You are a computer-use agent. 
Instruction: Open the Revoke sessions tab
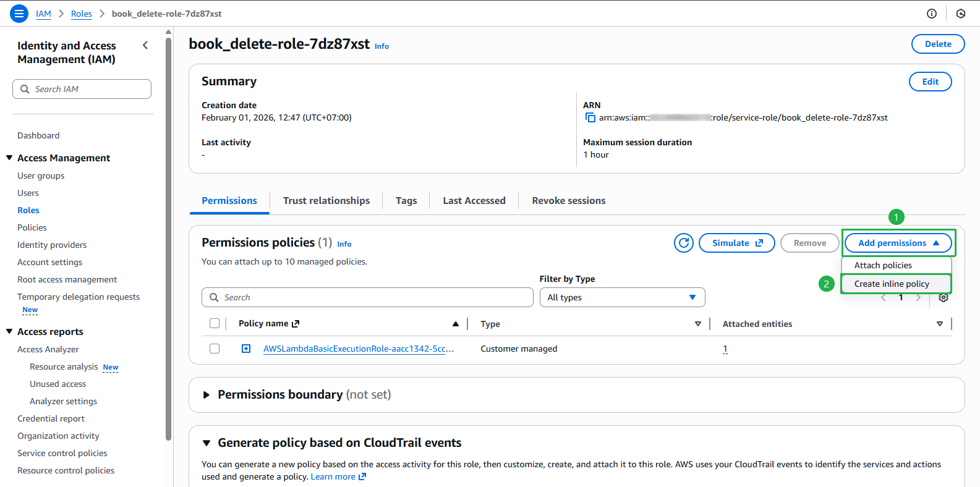coord(569,201)
